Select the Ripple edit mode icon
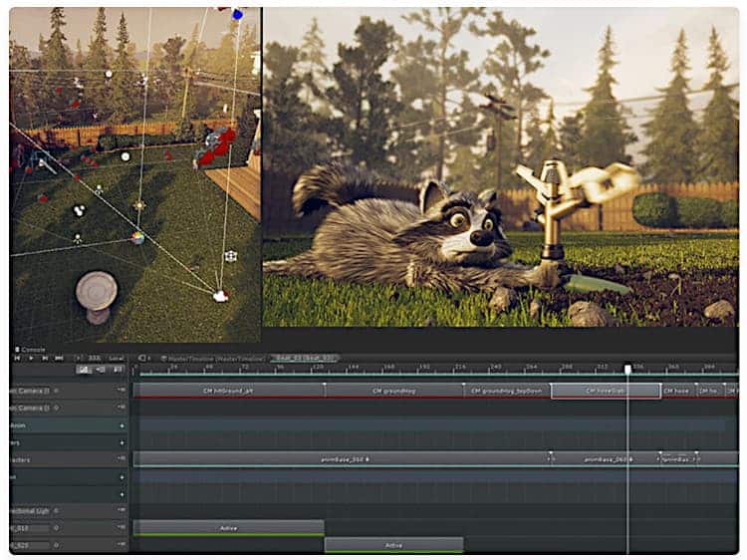Screen dimensions: 747x560 click(99, 370)
